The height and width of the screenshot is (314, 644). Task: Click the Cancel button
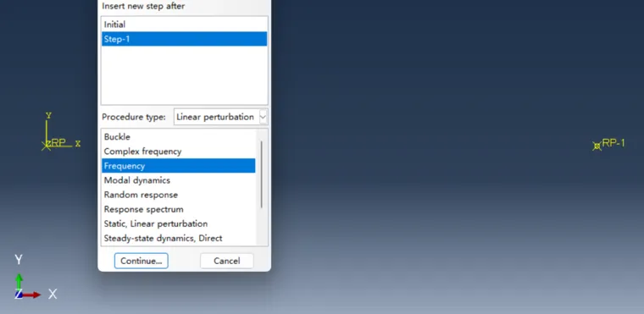[x=227, y=261]
